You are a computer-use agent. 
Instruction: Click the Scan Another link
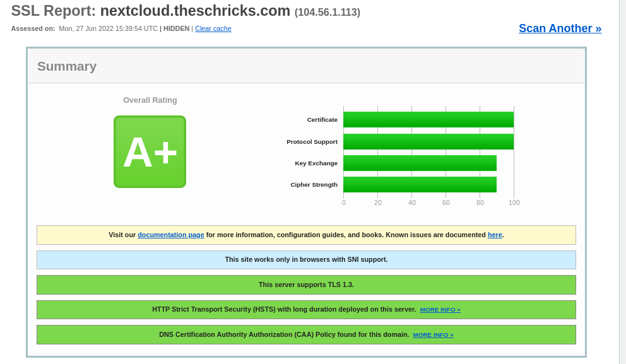560,28
